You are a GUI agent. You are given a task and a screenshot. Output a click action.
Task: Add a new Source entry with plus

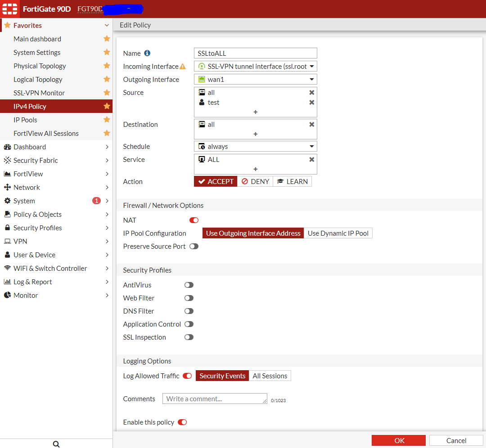[256, 112]
